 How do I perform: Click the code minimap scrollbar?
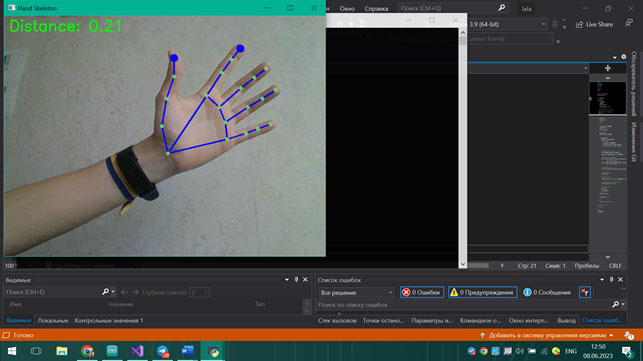click(608, 164)
